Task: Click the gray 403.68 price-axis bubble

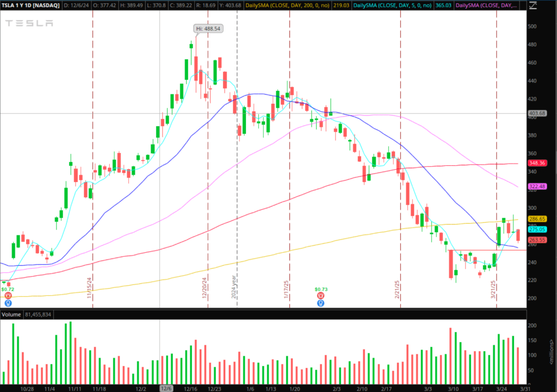Action: coord(537,113)
